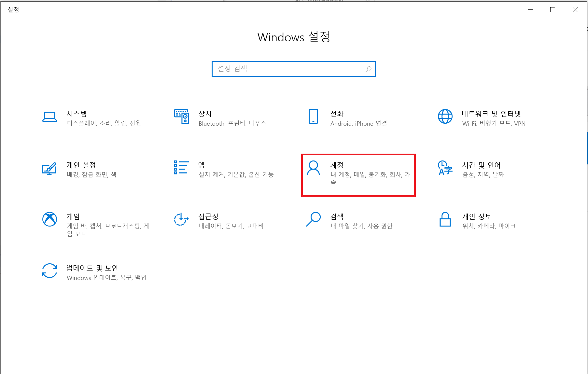588x374 pixels.
Task: Click the Search (검색) magnifier category icon
Action: pyautogui.click(x=313, y=219)
